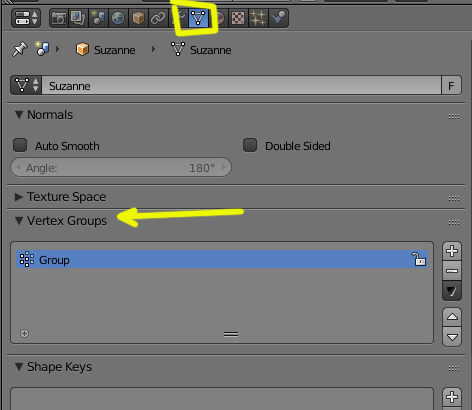
Task: Open the Texture checkerboard tab
Action: (x=238, y=18)
